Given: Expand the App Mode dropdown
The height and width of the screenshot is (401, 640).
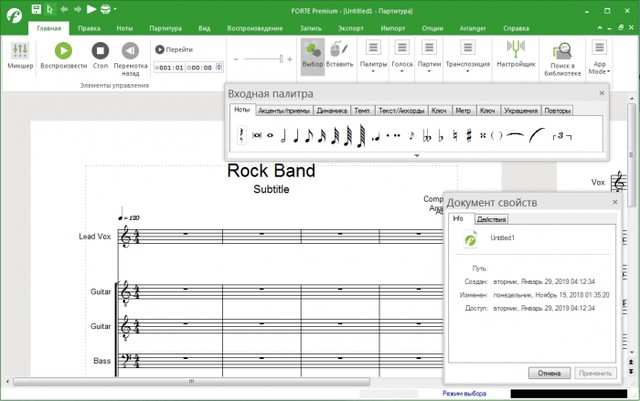Looking at the screenshot, I should click(x=599, y=55).
